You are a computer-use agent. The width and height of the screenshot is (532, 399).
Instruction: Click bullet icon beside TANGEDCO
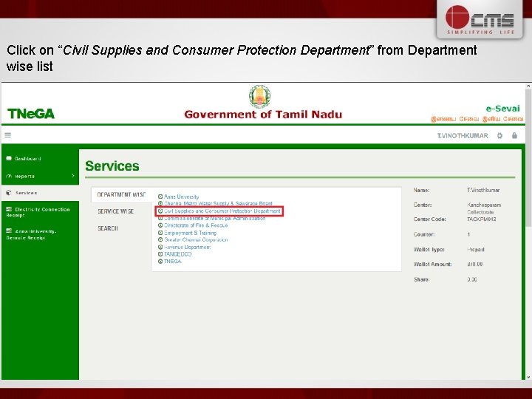coord(160,253)
